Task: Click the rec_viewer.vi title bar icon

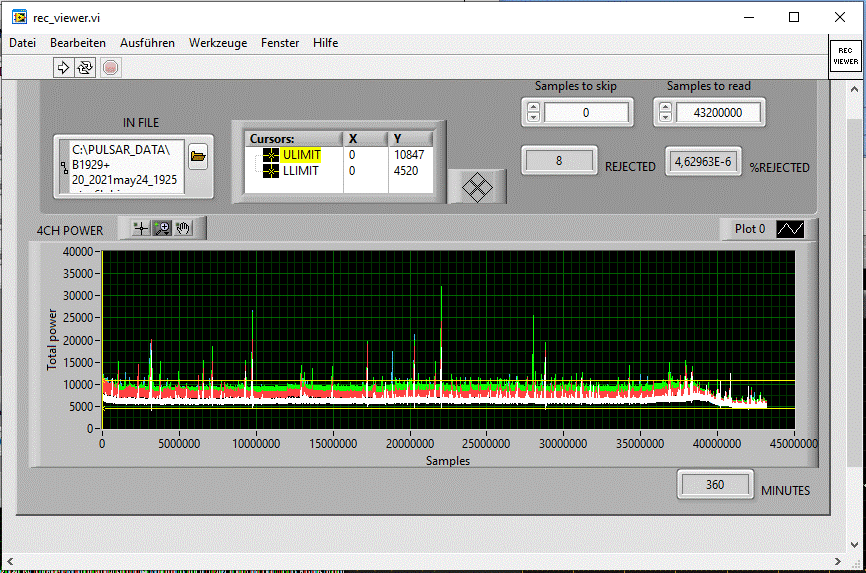Action: coord(19,17)
